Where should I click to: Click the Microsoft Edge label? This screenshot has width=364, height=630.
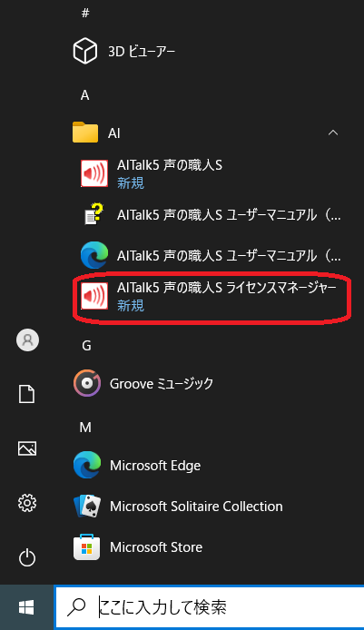tap(155, 466)
